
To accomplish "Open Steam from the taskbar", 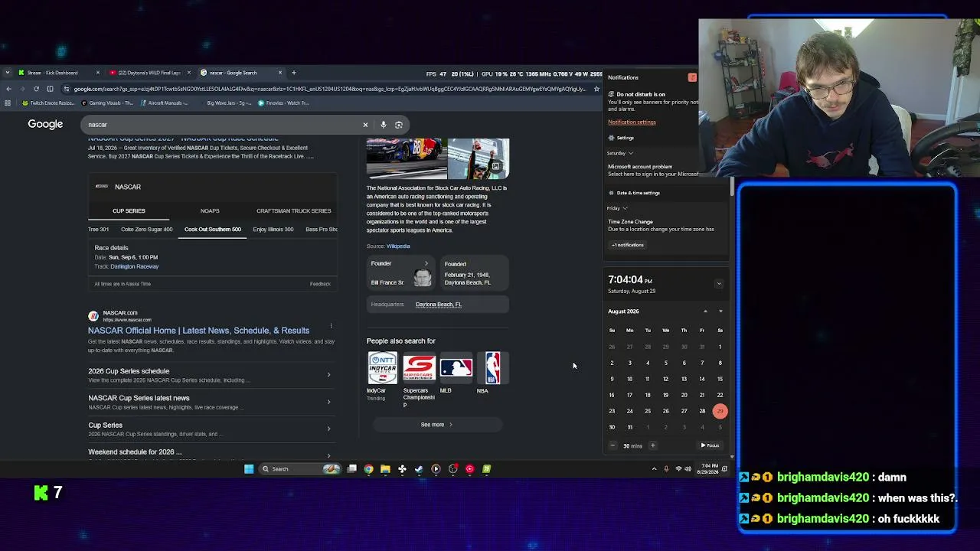I will tap(419, 469).
